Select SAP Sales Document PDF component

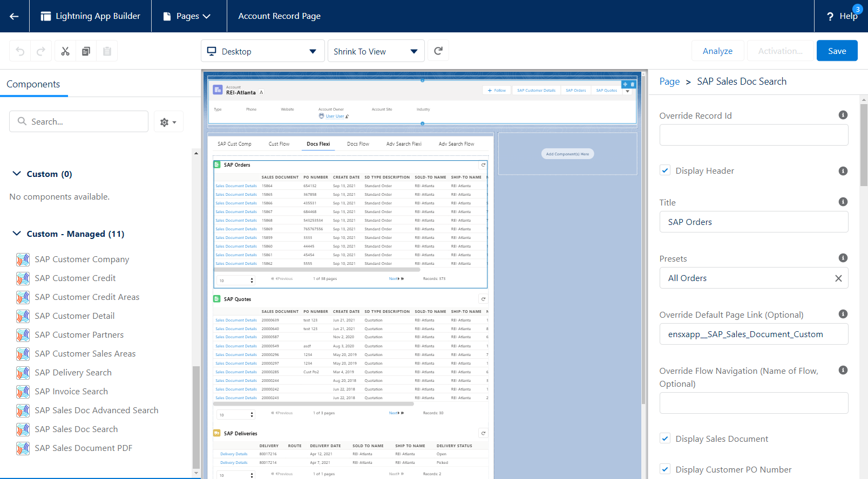[x=83, y=448]
